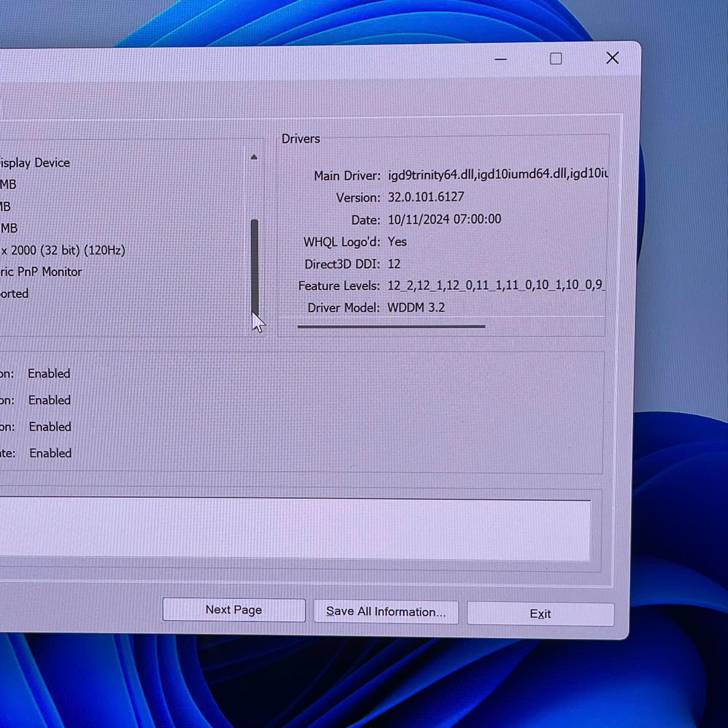Click the 2000 (32 bit) (120Hz) display mode row
The width and height of the screenshot is (728, 728).
[x=63, y=250]
